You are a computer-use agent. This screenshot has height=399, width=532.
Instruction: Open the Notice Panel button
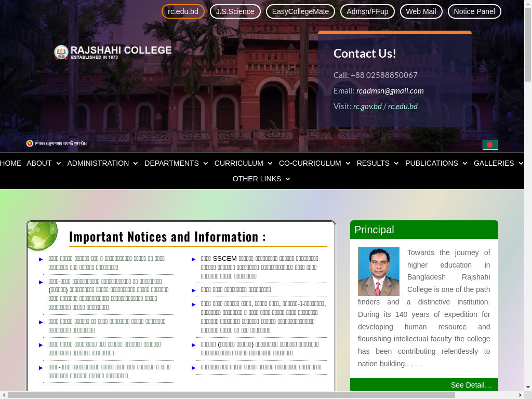[474, 11]
